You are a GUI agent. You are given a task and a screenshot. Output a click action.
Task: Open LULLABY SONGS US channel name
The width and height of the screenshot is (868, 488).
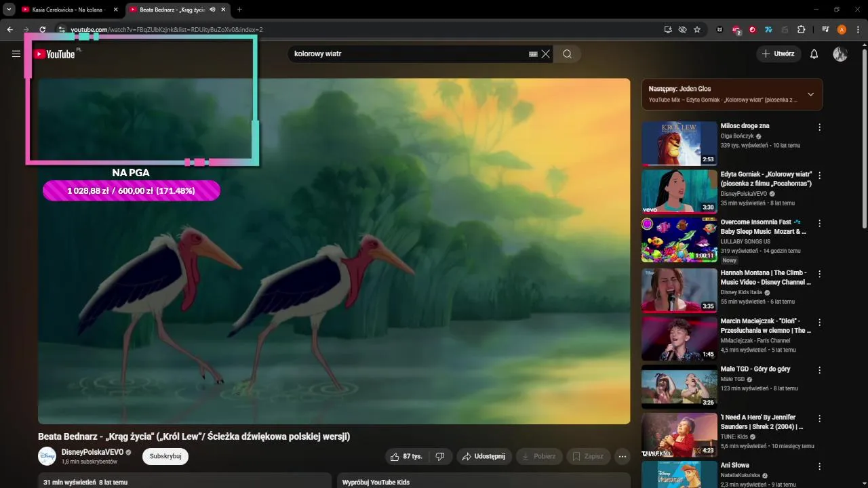tap(745, 241)
